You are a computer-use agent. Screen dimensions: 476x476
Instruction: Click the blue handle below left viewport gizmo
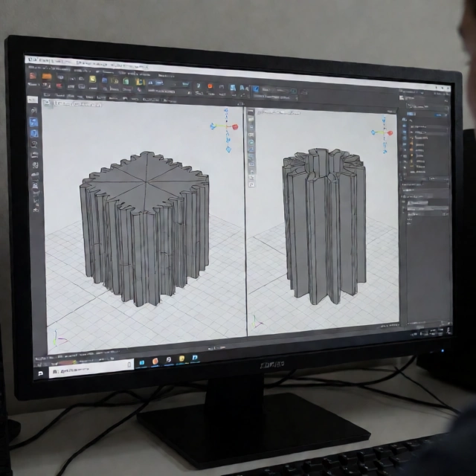228,149
